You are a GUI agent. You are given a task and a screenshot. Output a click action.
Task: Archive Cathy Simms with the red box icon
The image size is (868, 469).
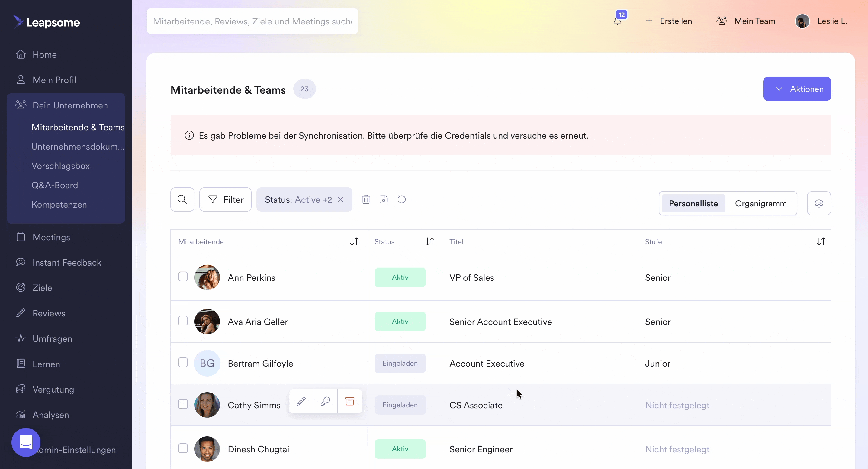click(x=350, y=401)
